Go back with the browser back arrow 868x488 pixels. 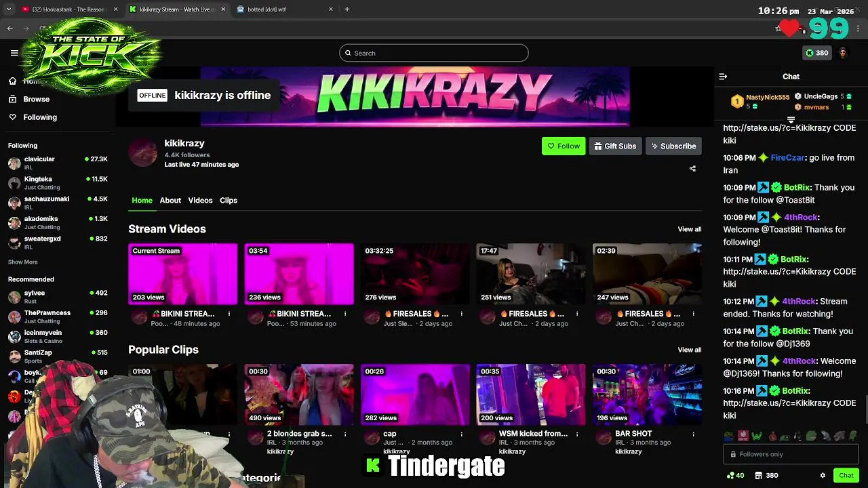10,28
